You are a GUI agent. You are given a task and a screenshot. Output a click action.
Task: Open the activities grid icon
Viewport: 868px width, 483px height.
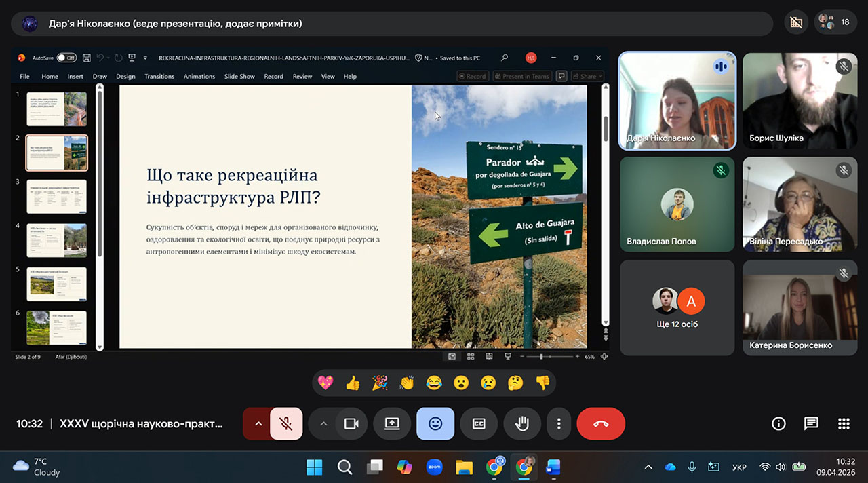(x=844, y=424)
